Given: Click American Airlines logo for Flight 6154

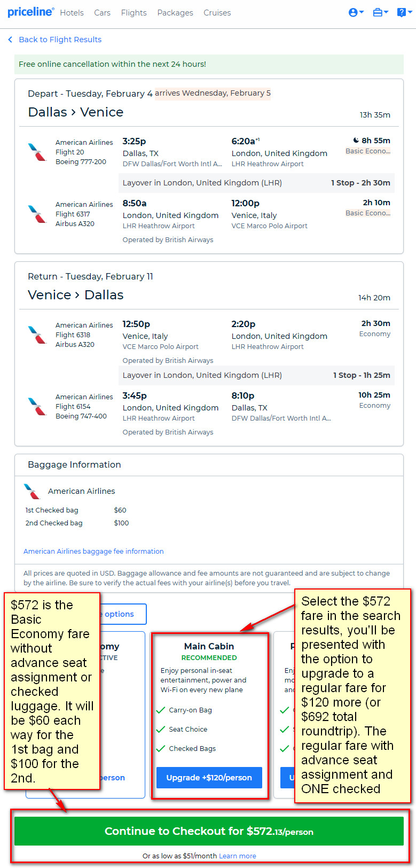Looking at the screenshot, I should [x=37, y=406].
